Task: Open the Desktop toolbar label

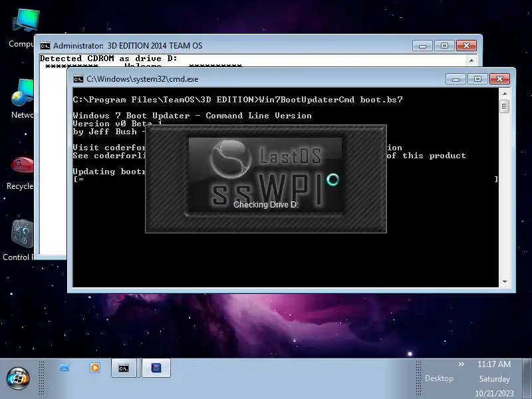Action: 439,378
